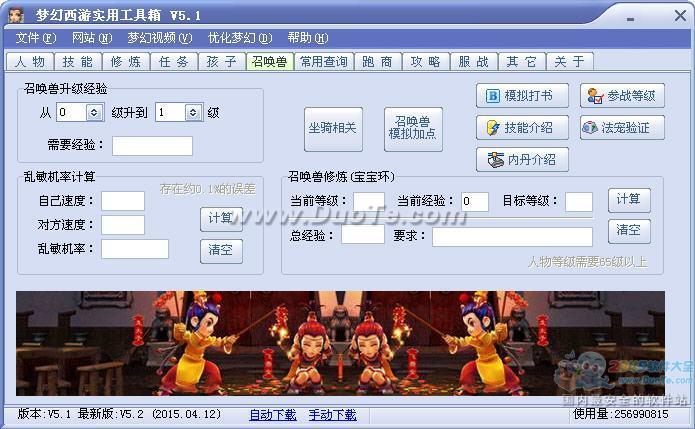Click the 要求 output field

click(x=512, y=237)
